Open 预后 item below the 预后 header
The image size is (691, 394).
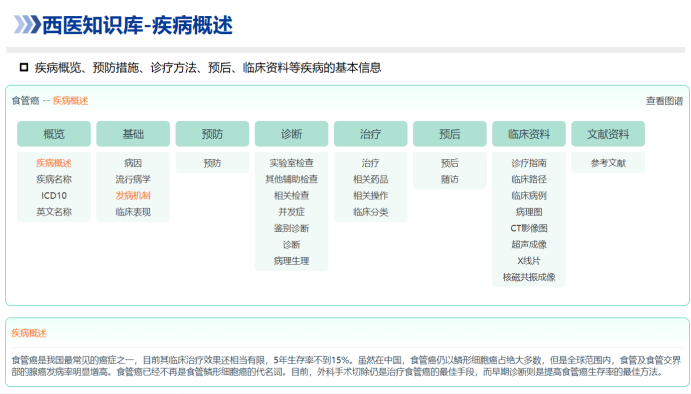click(450, 163)
